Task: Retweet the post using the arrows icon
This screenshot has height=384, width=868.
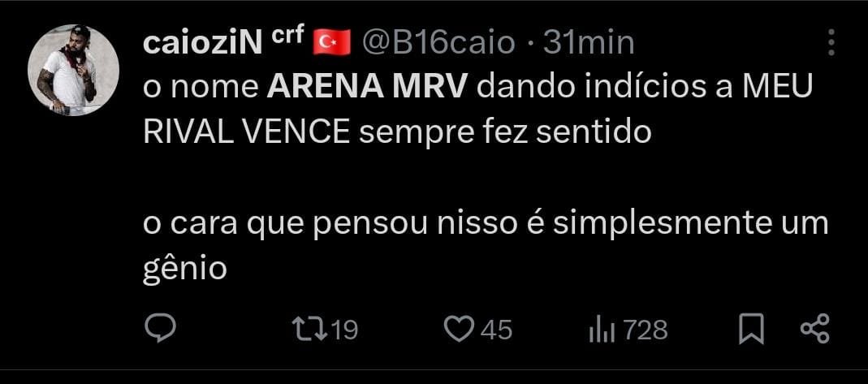Action: (310, 330)
